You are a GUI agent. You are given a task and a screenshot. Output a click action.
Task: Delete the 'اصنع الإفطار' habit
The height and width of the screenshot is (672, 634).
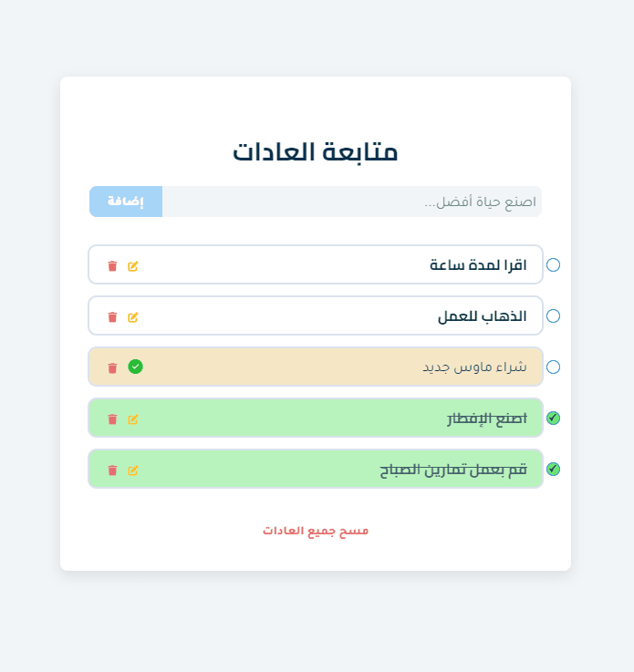[x=112, y=419]
